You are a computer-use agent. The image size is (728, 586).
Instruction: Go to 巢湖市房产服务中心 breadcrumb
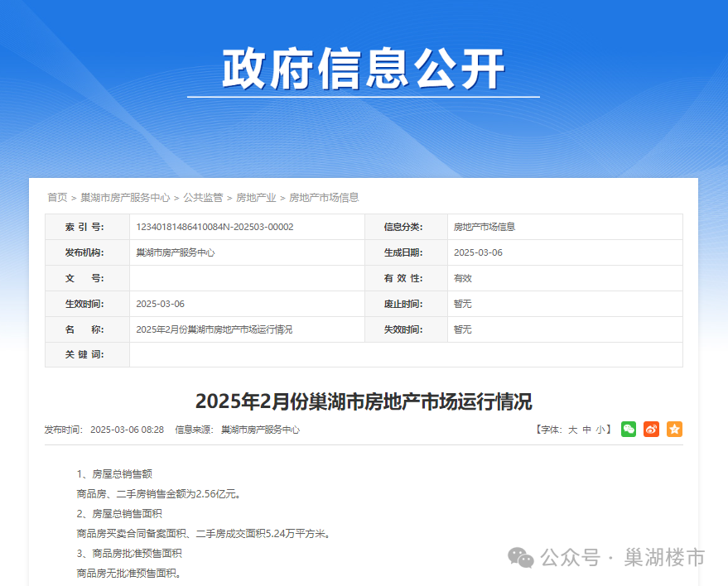(125, 198)
